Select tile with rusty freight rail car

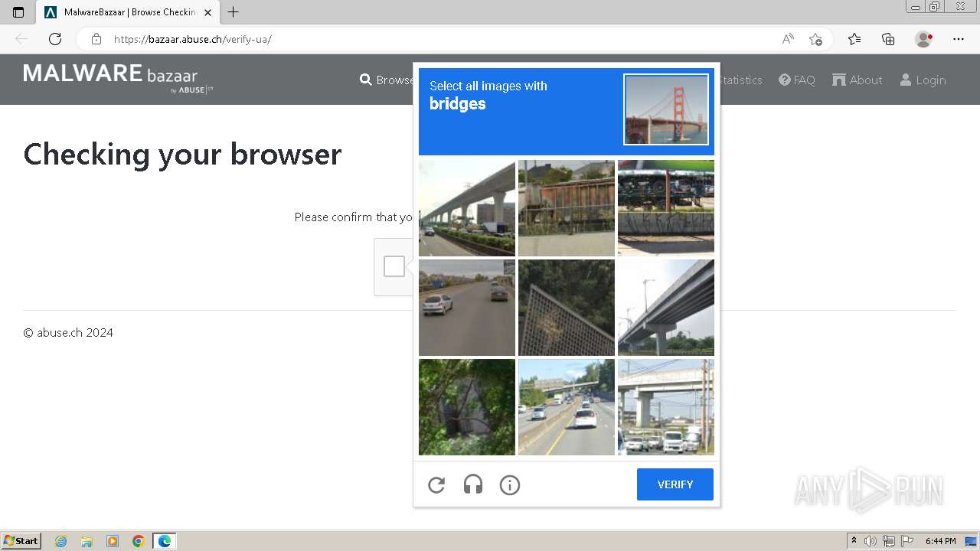(567, 208)
